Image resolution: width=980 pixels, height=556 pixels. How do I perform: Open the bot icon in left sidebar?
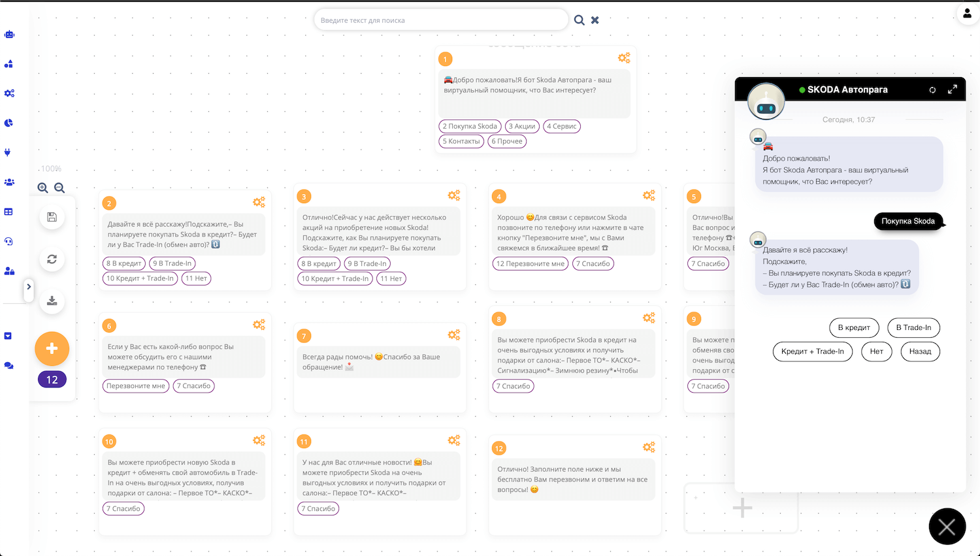[x=9, y=34]
